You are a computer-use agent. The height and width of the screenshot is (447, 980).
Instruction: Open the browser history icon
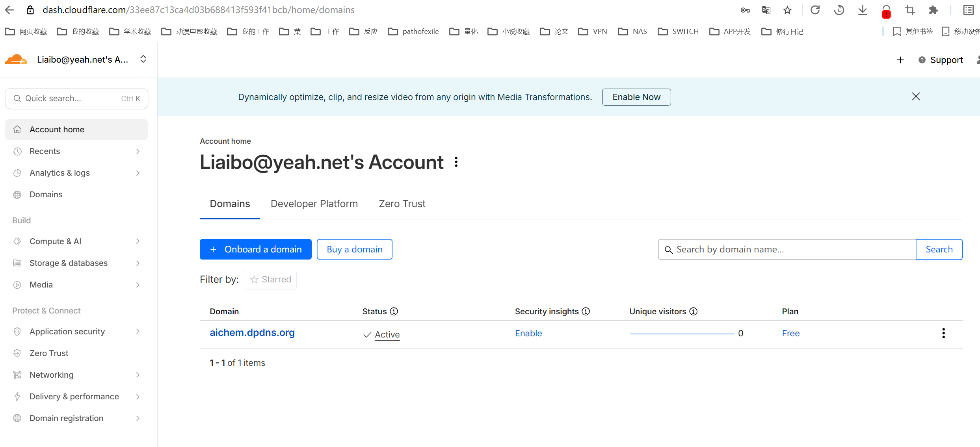click(x=839, y=10)
